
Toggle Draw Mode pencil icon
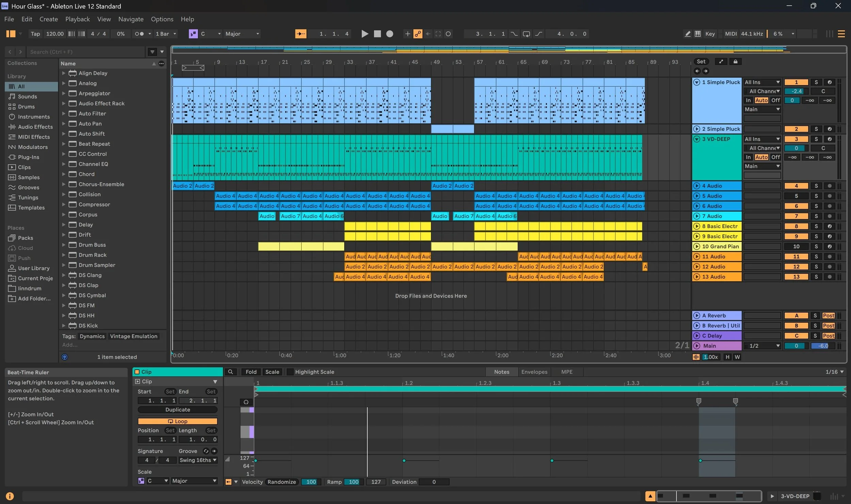(687, 34)
